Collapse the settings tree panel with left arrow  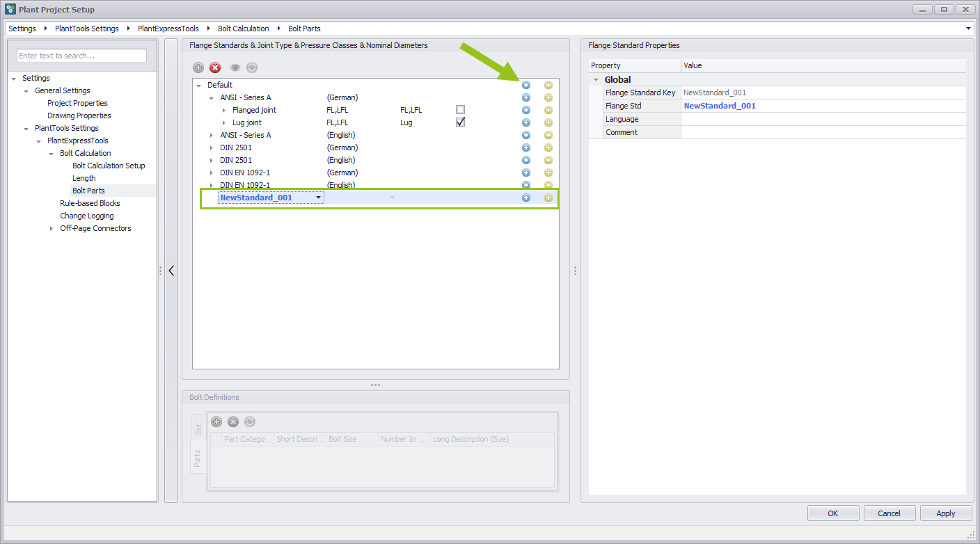pyautogui.click(x=171, y=271)
